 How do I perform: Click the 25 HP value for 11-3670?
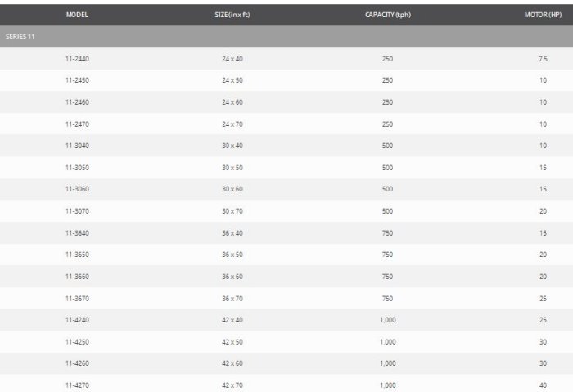click(x=542, y=298)
